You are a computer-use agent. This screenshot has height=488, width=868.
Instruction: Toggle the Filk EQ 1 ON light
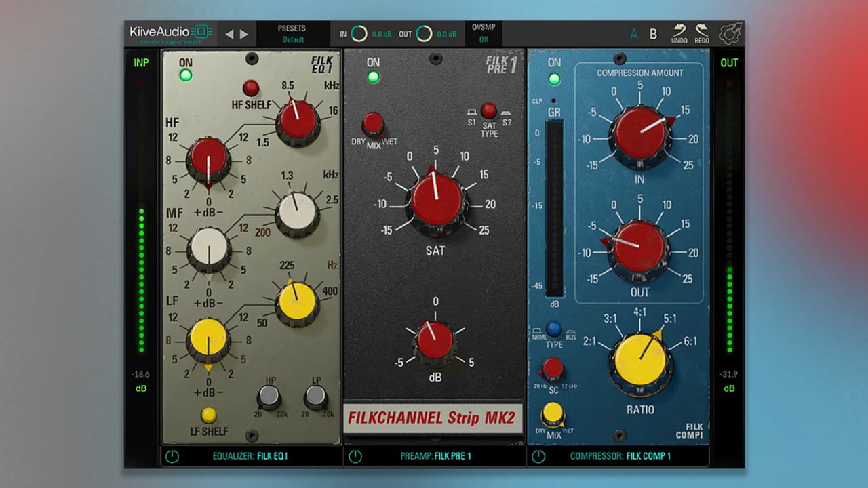[185, 75]
